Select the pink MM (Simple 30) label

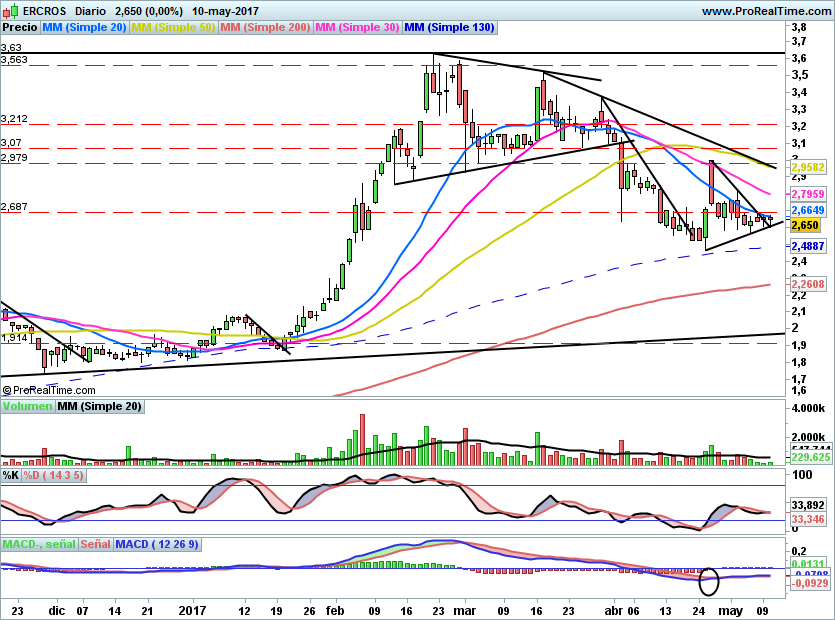pos(356,28)
